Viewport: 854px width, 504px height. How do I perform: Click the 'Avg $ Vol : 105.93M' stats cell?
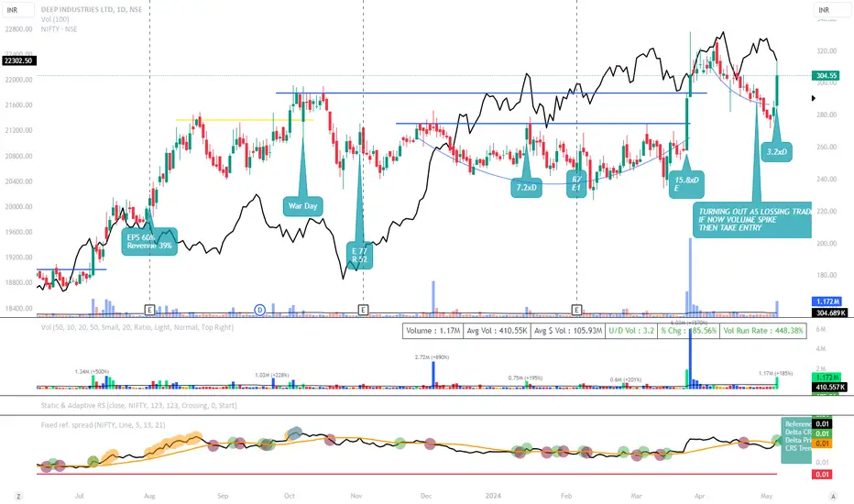pyautogui.click(x=567, y=331)
